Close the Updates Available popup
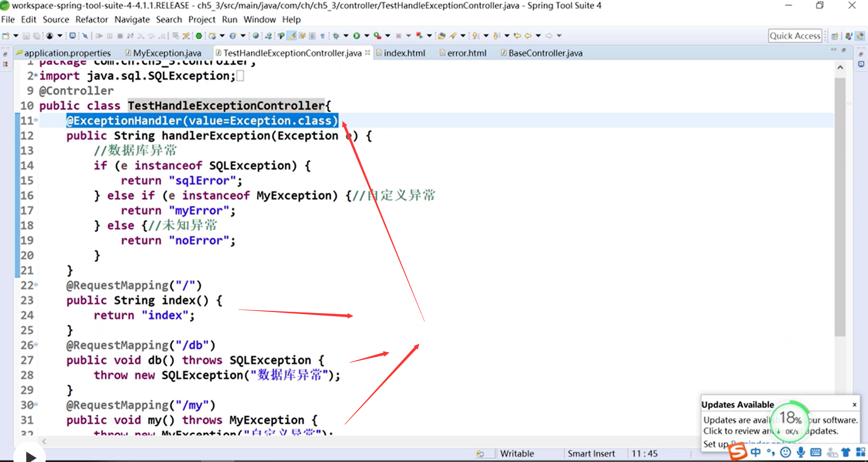868x462 pixels. [854, 405]
